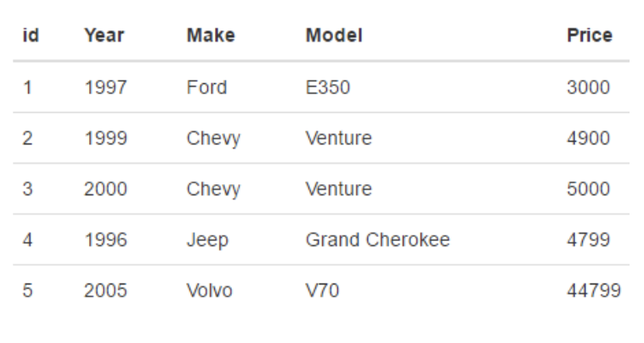Click the Price column header

(590, 36)
